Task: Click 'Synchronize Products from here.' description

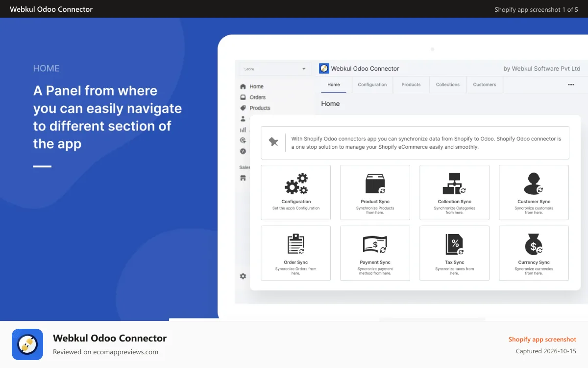Action: 375,210
